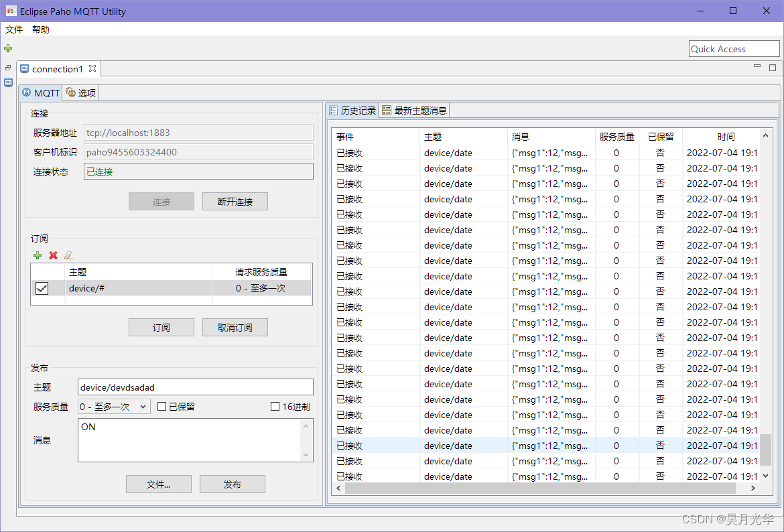The image size is (784, 532).
Task: Click the 已连接 connection status field
Action: coord(198,172)
